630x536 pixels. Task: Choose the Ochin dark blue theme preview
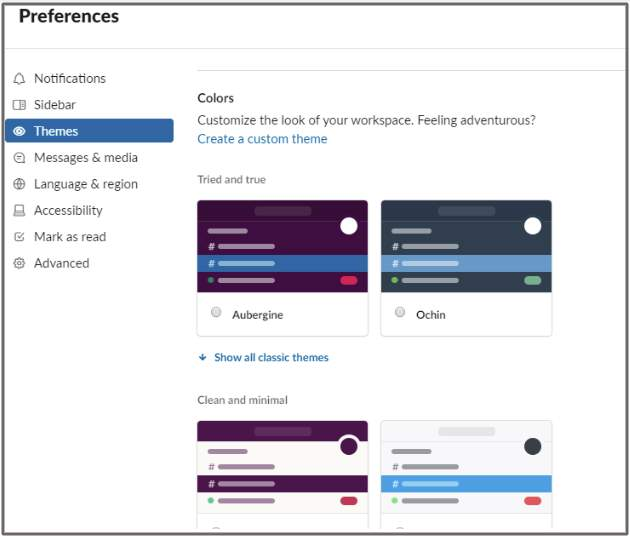point(466,246)
